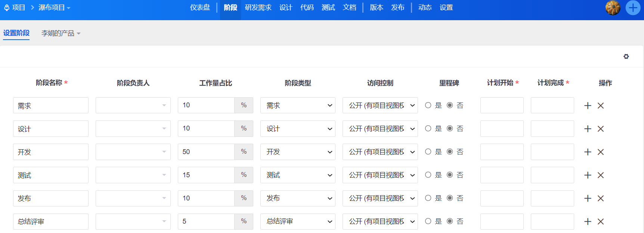Open the 研发需求 navigation tab
The height and width of the screenshot is (233, 644).
tap(258, 7)
